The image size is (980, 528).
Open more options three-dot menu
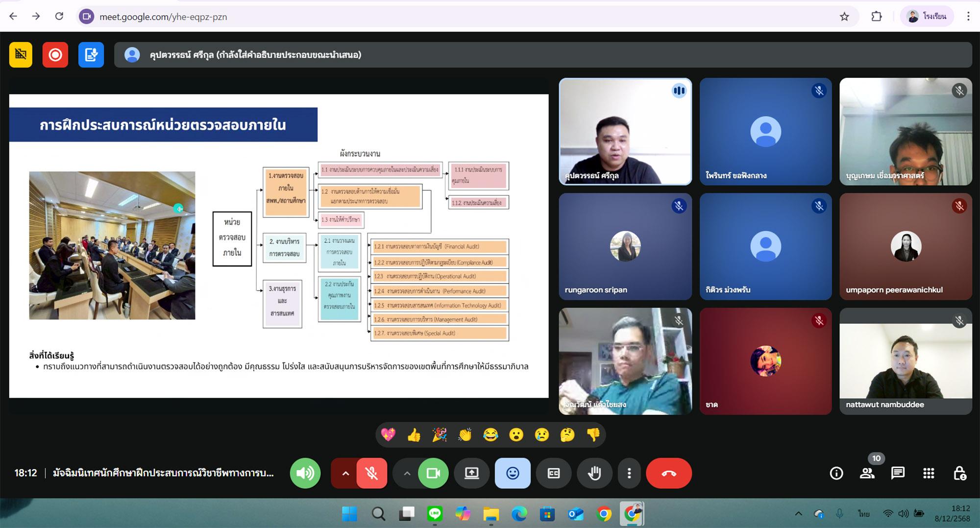click(629, 473)
